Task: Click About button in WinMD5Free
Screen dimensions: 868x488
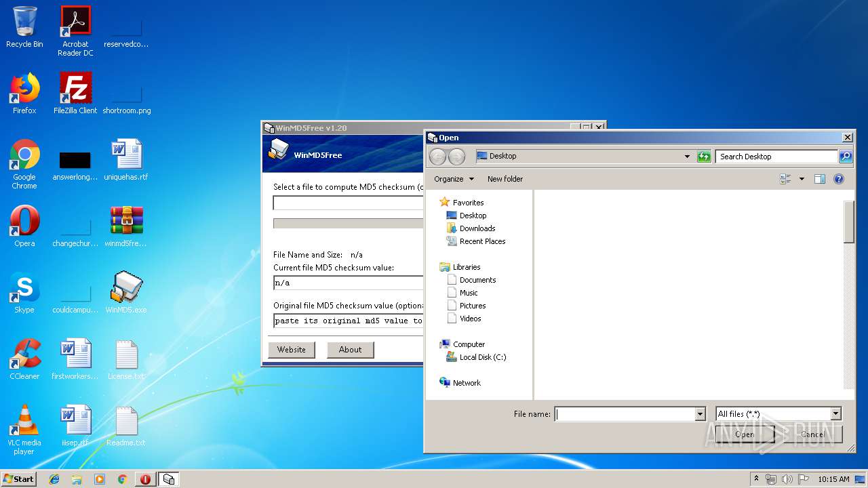Action: point(350,350)
